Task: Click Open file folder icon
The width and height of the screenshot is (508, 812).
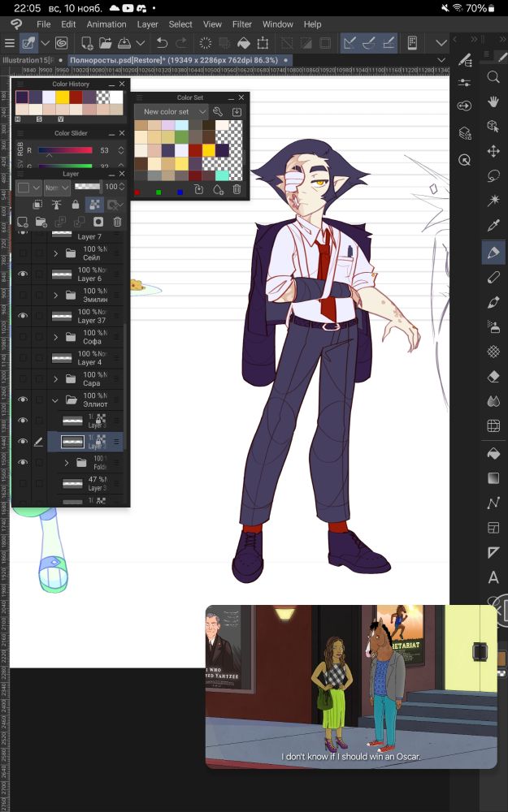Action: [x=106, y=43]
